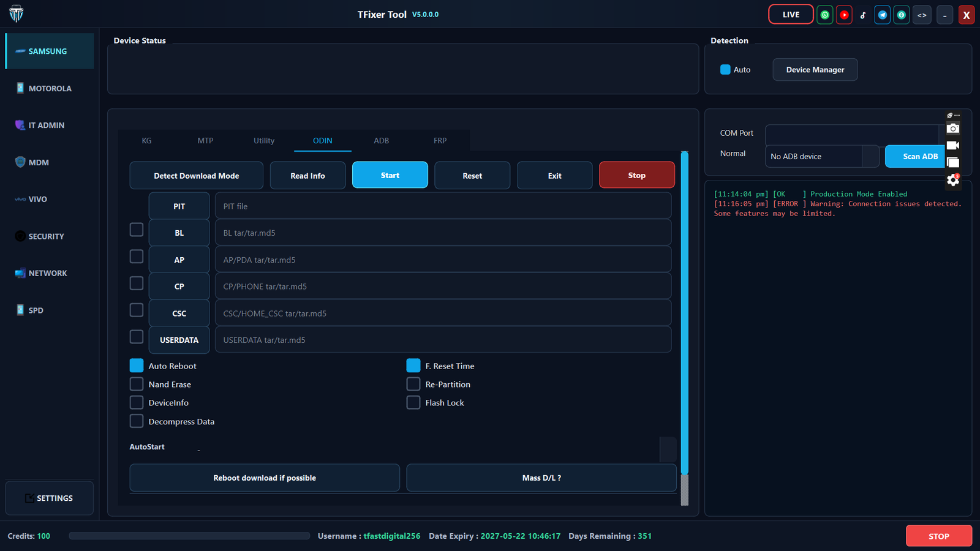
Task: Click the TFixer logo icon
Action: click(17, 13)
